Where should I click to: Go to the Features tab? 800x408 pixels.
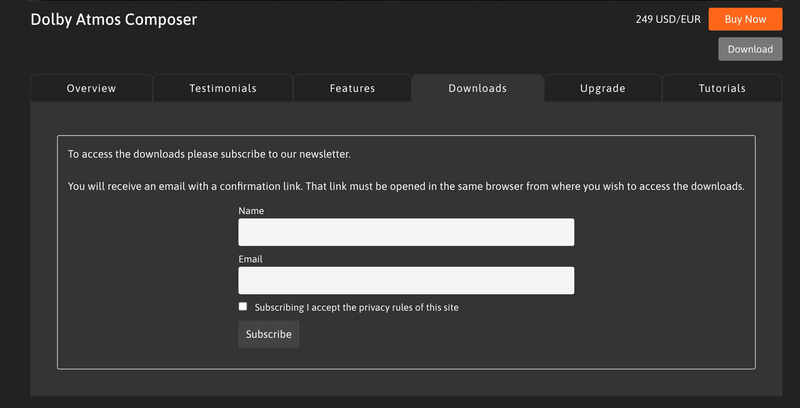(x=352, y=88)
